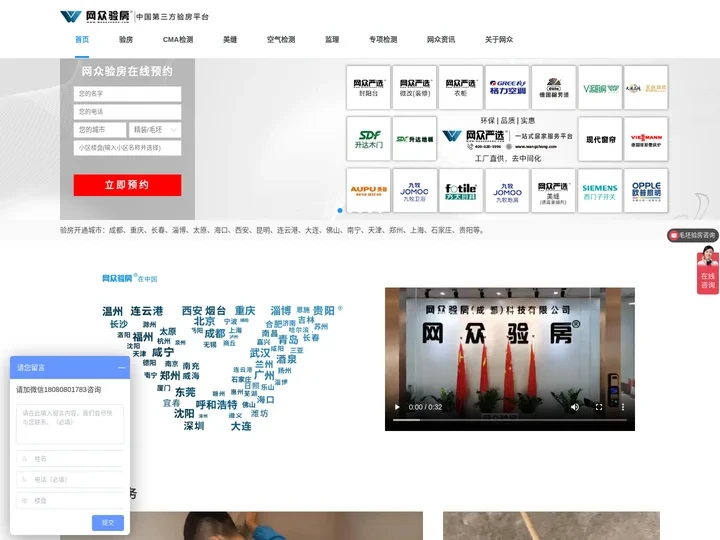Viewport: 720px width, 540px height.
Task: Click the message content textarea in 请您留言
Action: [70, 424]
